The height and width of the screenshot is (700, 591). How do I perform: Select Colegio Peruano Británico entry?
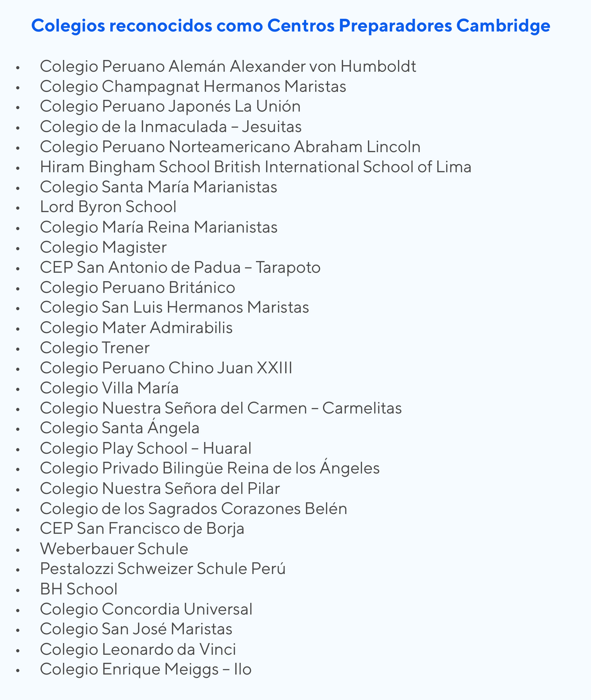point(137,288)
